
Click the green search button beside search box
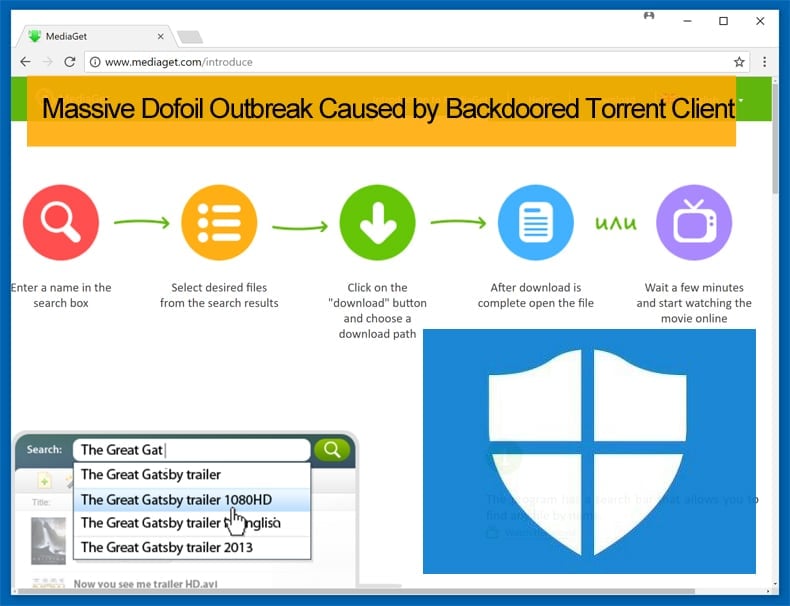click(x=332, y=449)
